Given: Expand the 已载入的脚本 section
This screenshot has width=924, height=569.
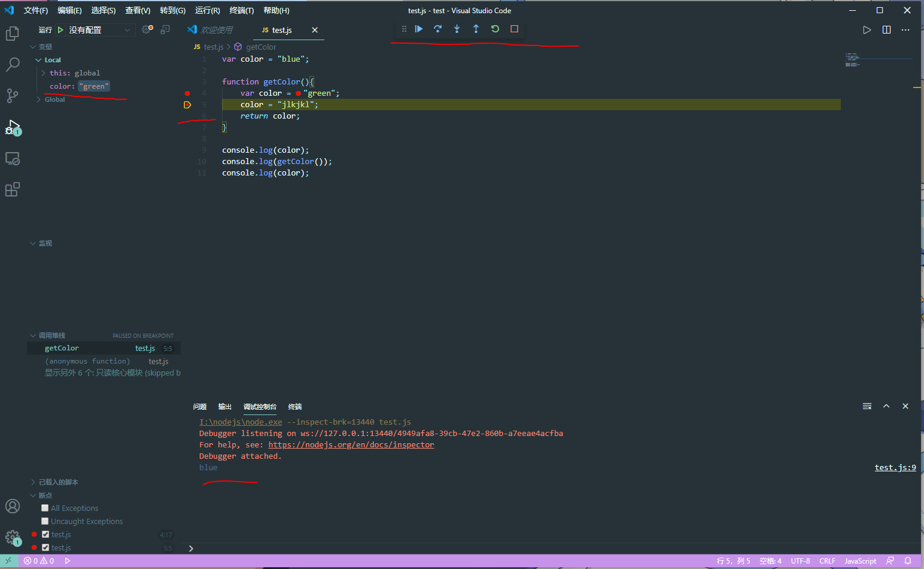Looking at the screenshot, I should point(34,482).
